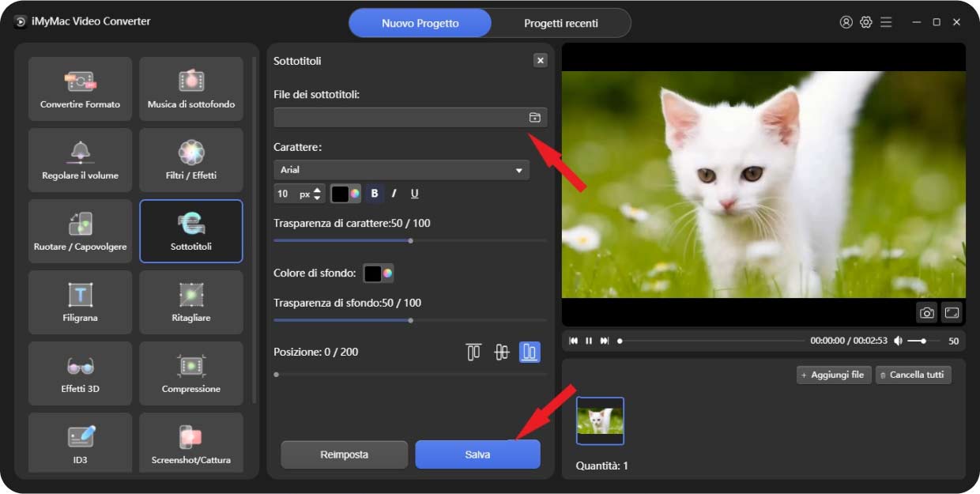
Task: Open the Filtri / Effetti tool
Action: [x=191, y=160]
